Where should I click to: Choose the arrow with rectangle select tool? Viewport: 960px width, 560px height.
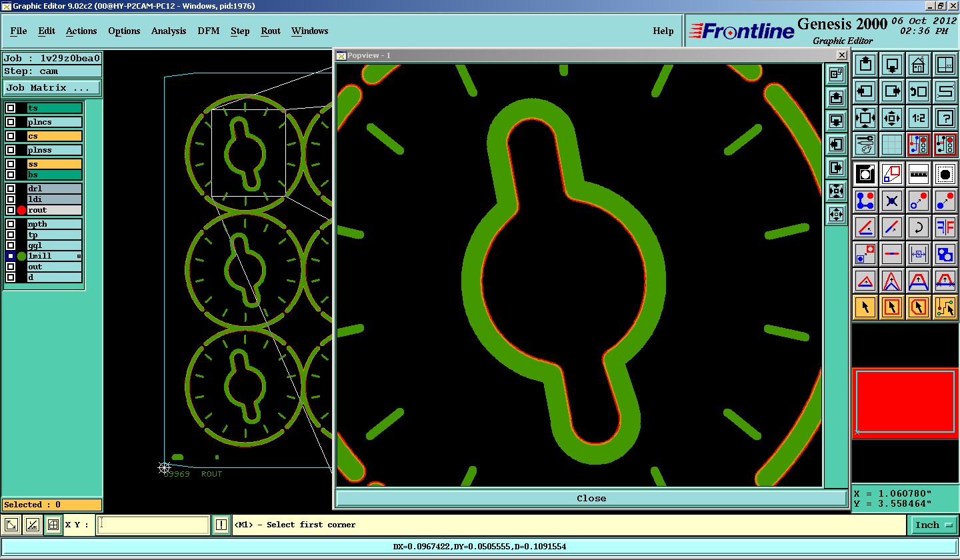pos(892,307)
